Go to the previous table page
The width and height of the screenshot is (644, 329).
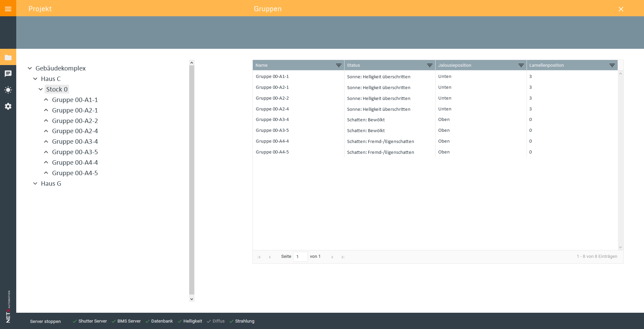click(270, 257)
